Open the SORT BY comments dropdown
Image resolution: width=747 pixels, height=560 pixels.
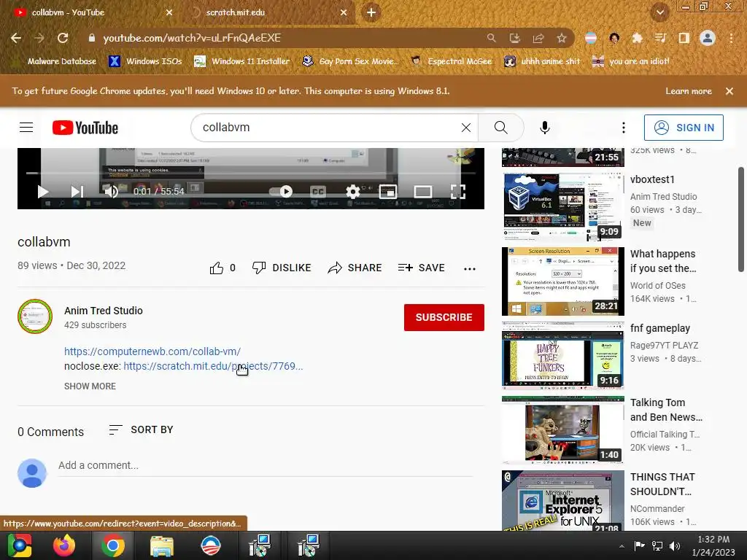(x=141, y=430)
